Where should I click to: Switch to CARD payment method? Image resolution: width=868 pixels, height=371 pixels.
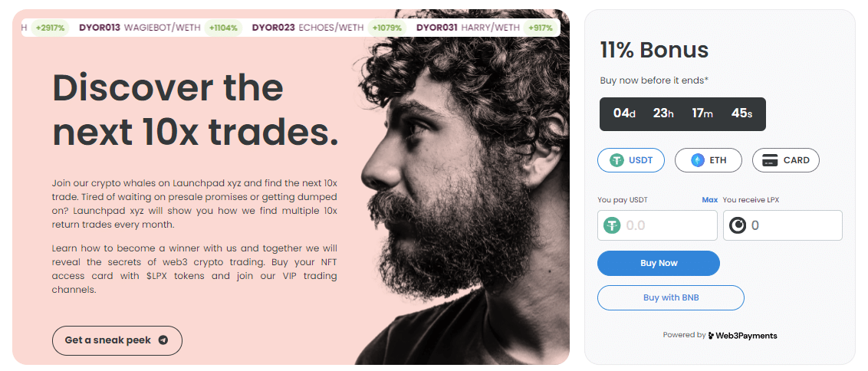[785, 160]
